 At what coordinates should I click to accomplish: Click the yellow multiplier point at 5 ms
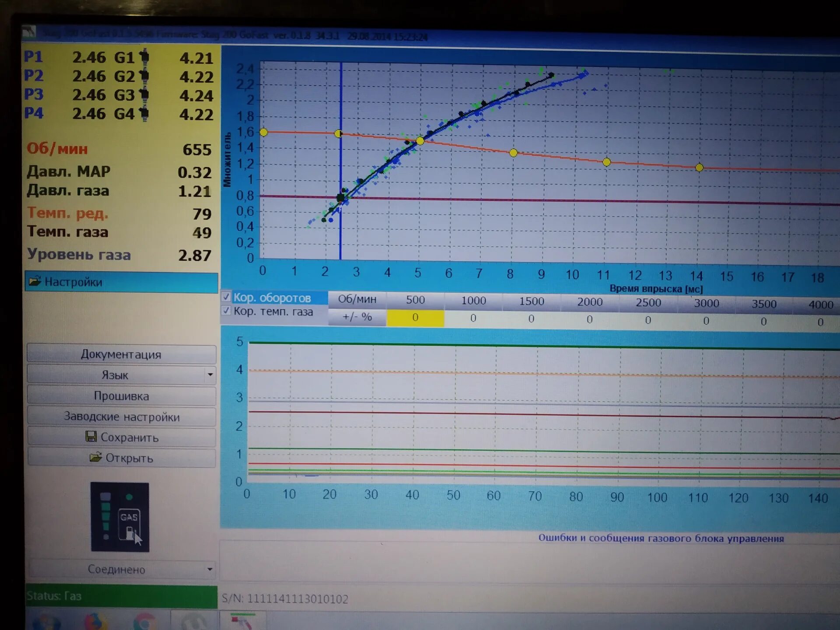[x=420, y=141]
